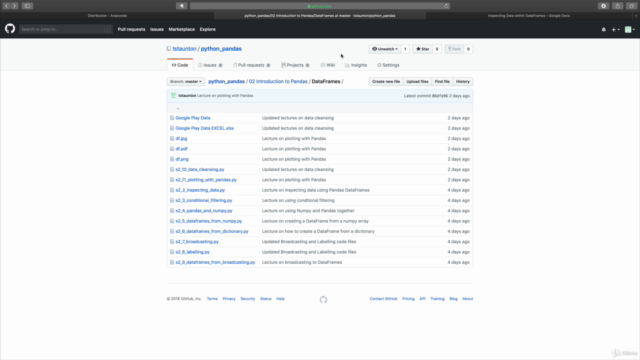Select the repository Pull requests tab
This screenshot has height=360, width=640.
coord(252,65)
